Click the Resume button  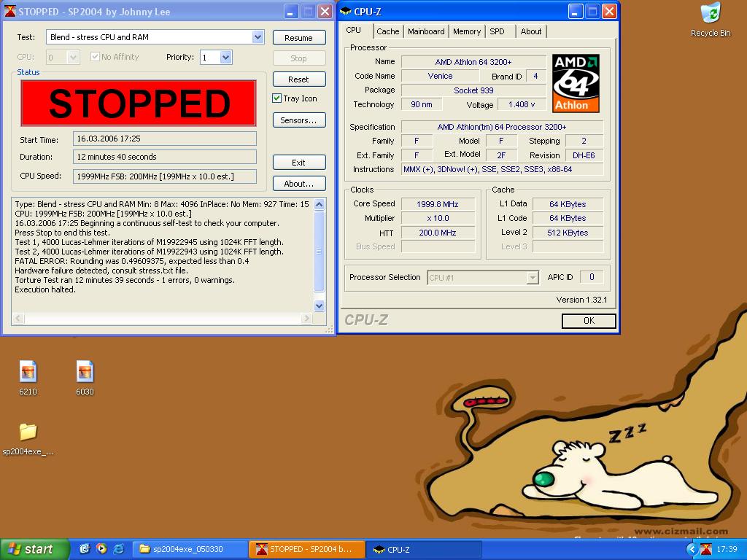298,38
